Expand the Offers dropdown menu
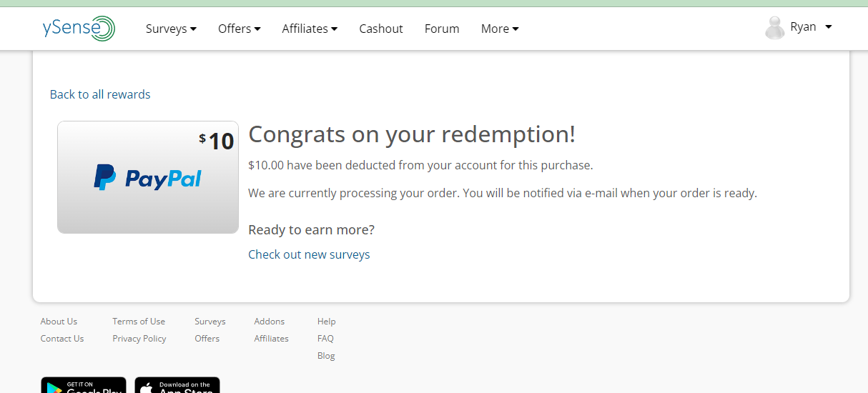 [x=240, y=29]
